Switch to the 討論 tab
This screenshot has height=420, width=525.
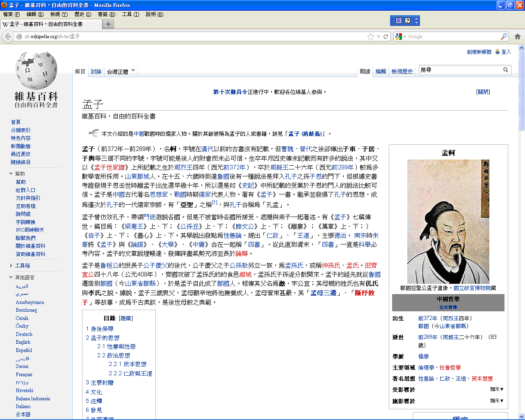pos(96,71)
